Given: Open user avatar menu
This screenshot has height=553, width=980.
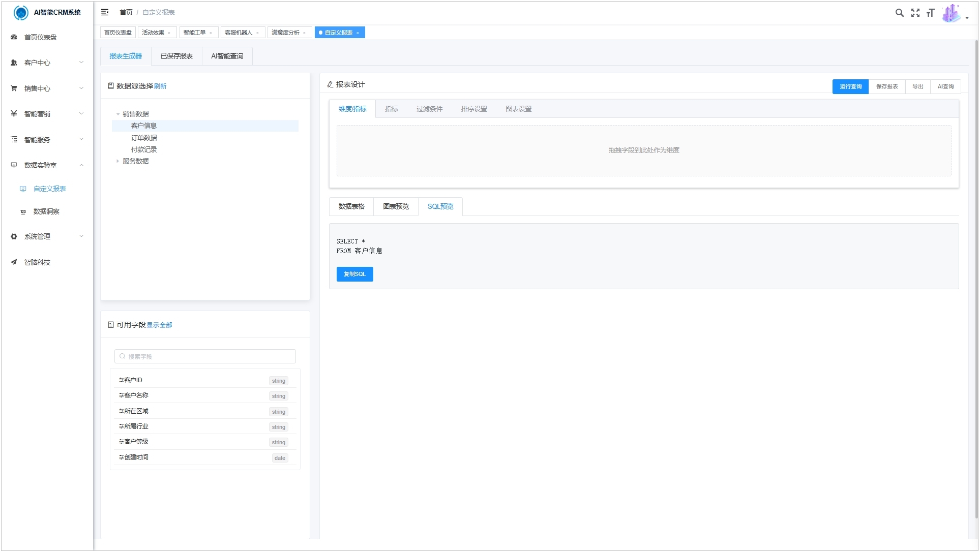Looking at the screenshot, I should tap(953, 13).
